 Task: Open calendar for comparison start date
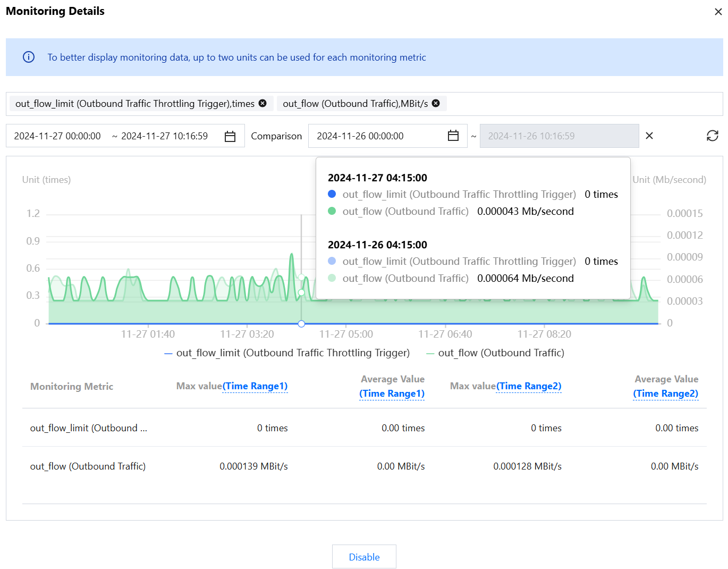pyautogui.click(x=453, y=136)
